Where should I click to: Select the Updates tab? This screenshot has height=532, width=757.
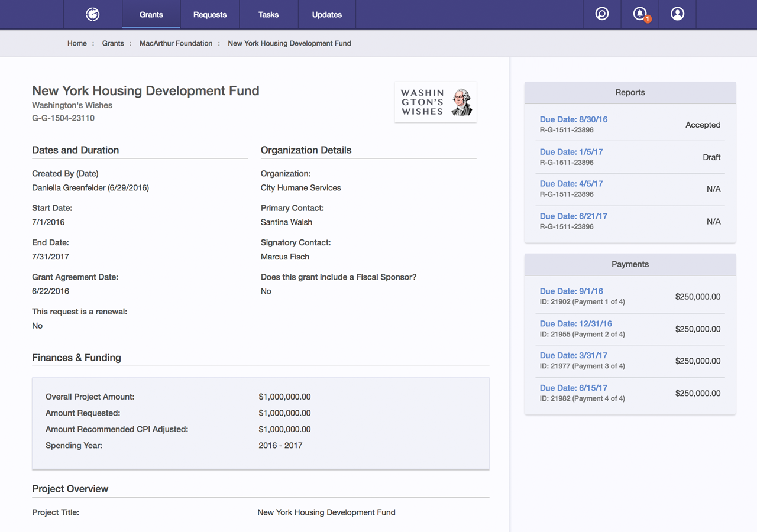click(326, 14)
